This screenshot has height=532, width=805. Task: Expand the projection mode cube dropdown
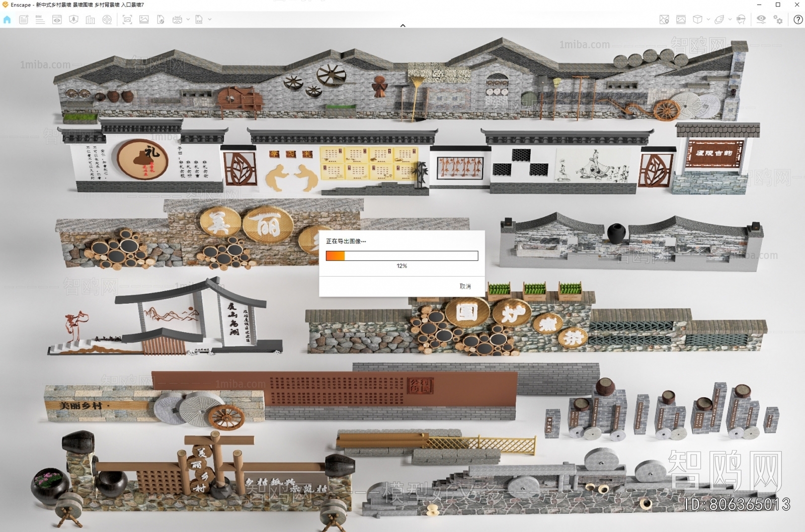tap(708, 20)
